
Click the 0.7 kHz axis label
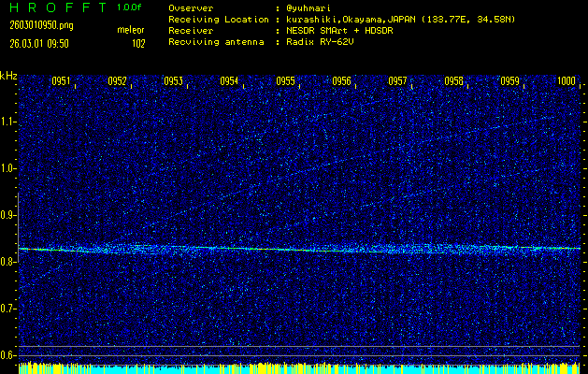point(7,309)
